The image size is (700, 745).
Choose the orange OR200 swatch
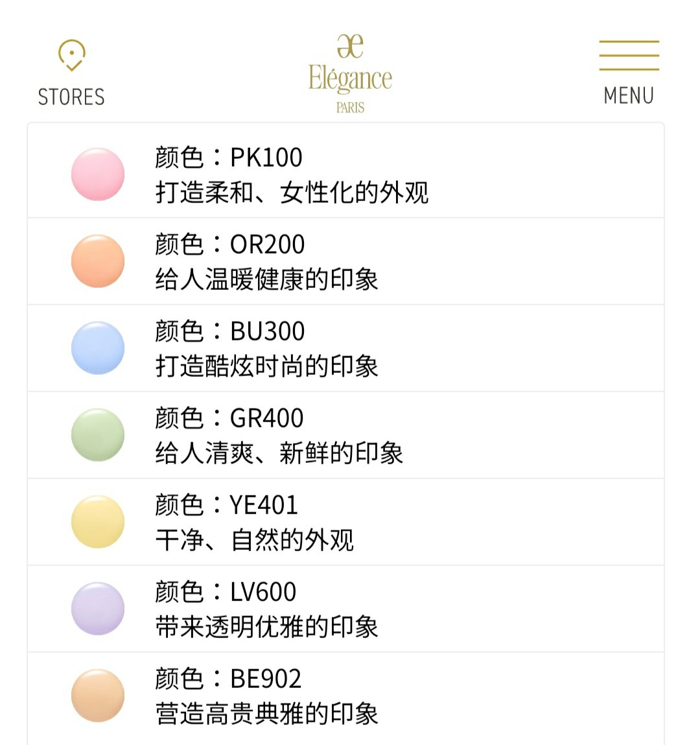click(98, 261)
